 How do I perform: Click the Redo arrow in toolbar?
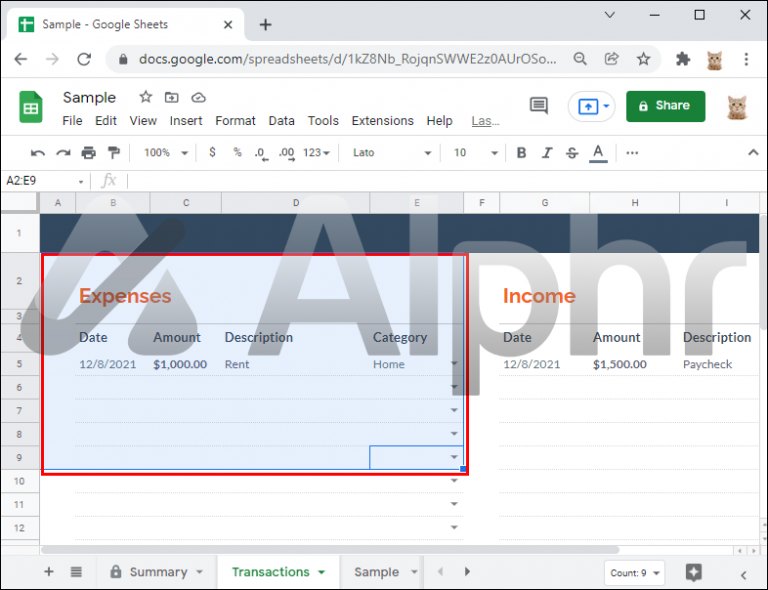63,153
